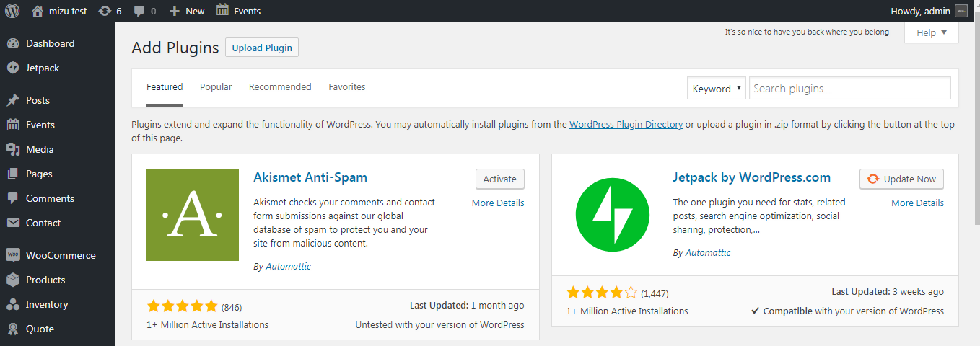
Task: Click the admin avatar icon
Action: [x=961, y=11]
